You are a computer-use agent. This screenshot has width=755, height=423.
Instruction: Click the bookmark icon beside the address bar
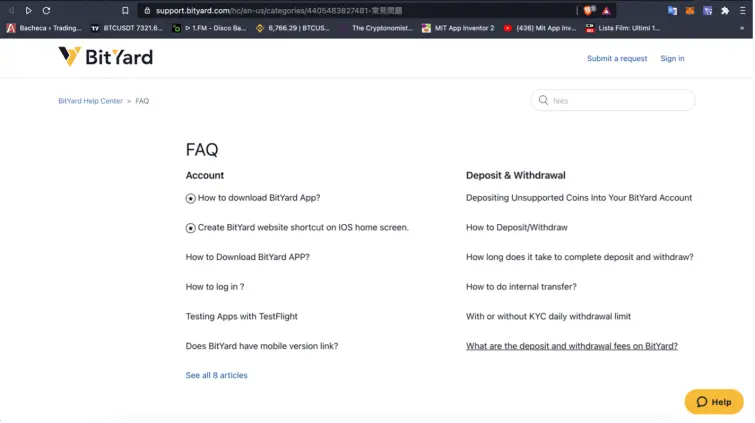[125, 10]
